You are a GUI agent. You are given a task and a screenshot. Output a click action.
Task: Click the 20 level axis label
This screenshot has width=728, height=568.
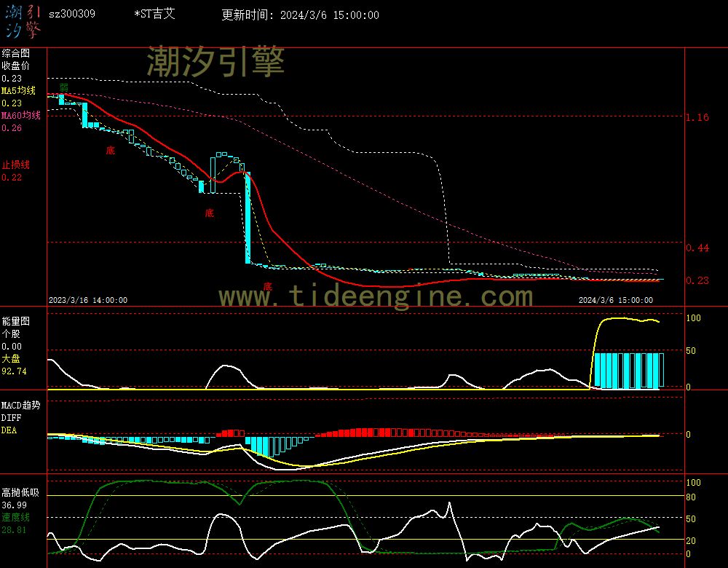(x=691, y=541)
